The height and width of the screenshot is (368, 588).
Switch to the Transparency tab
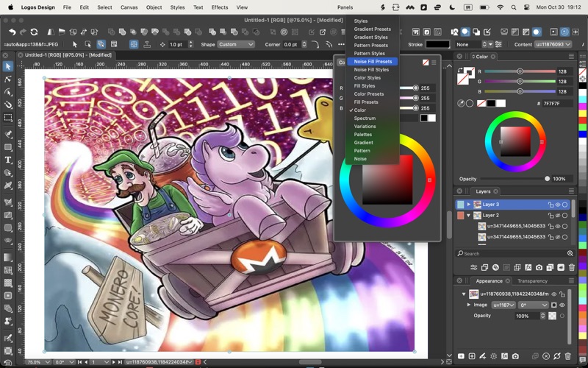532,281
